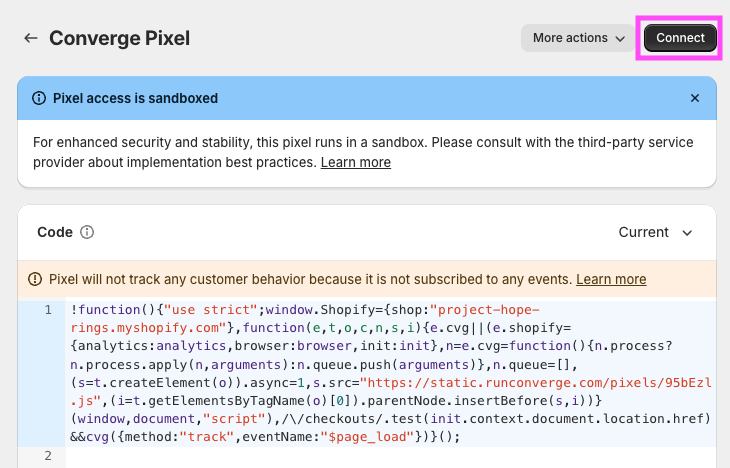730x468 pixels.
Task: Click the Converge Pixel page title
Action: 119,38
